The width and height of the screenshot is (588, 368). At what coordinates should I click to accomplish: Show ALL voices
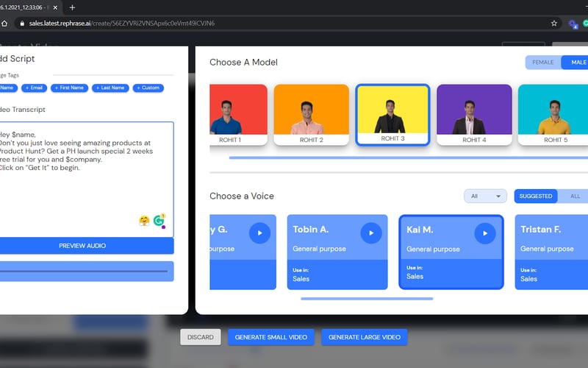coord(574,196)
